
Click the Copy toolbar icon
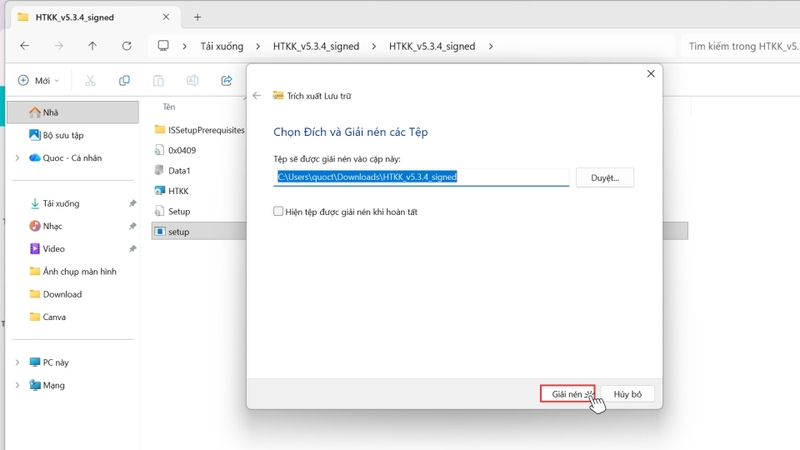(x=124, y=81)
